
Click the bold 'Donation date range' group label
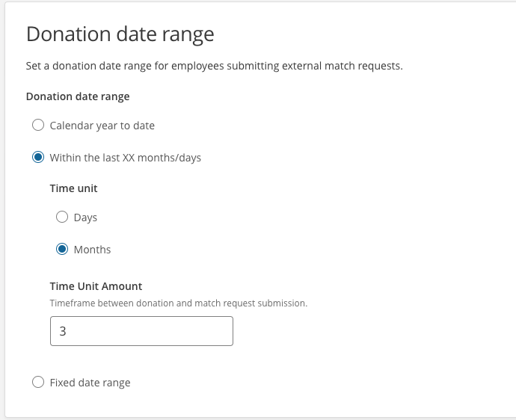[78, 96]
